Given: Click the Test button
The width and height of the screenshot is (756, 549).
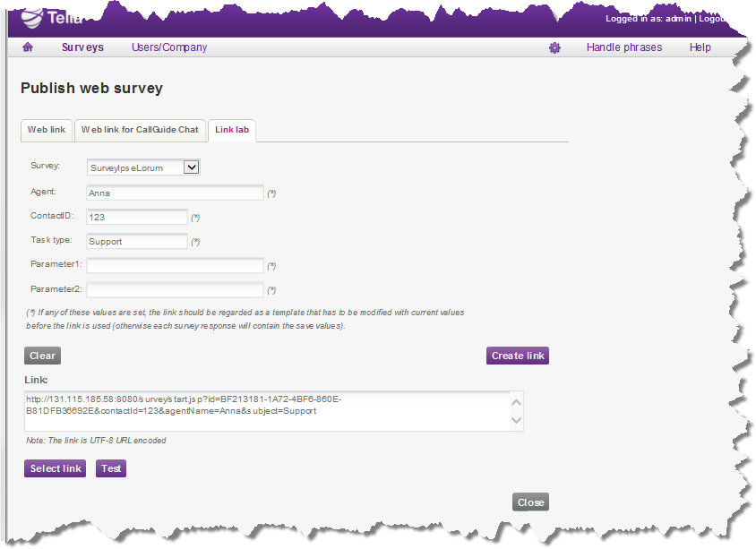Looking at the screenshot, I should (111, 468).
